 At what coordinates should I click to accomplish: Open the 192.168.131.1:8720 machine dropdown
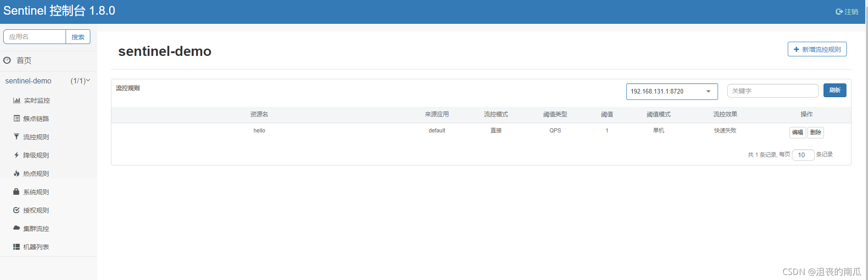point(672,92)
